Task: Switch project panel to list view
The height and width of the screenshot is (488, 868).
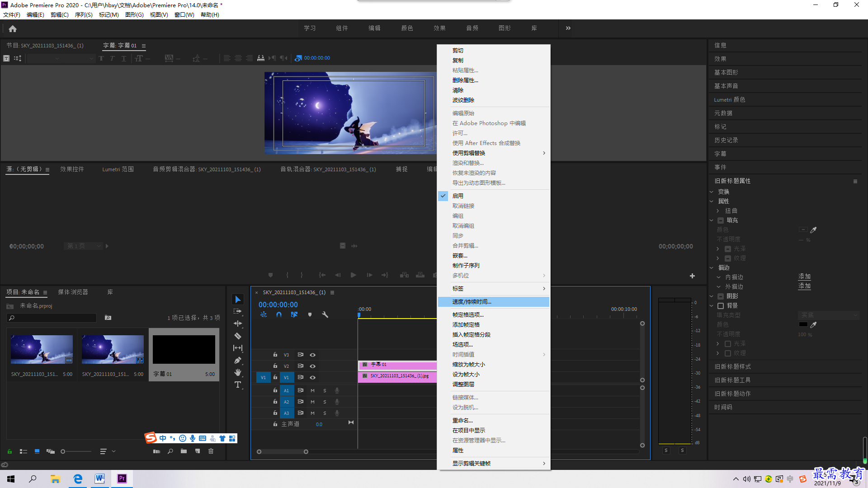Action: (24, 451)
